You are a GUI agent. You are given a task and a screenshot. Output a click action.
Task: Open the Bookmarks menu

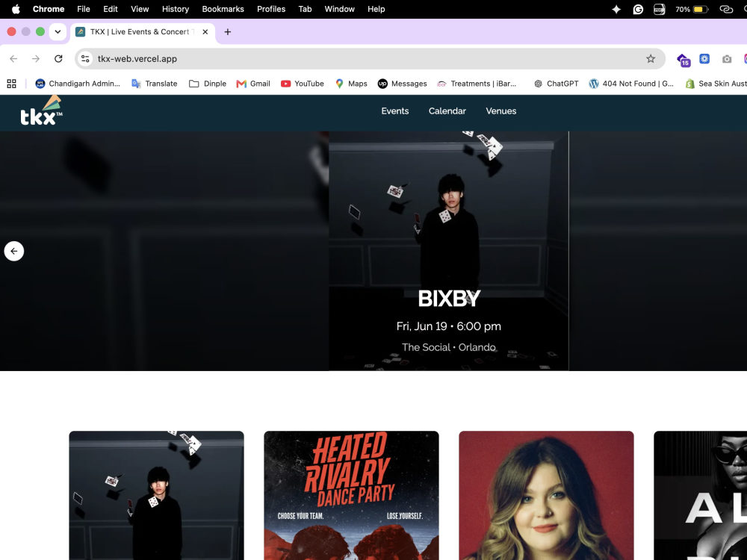click(223, 9)
